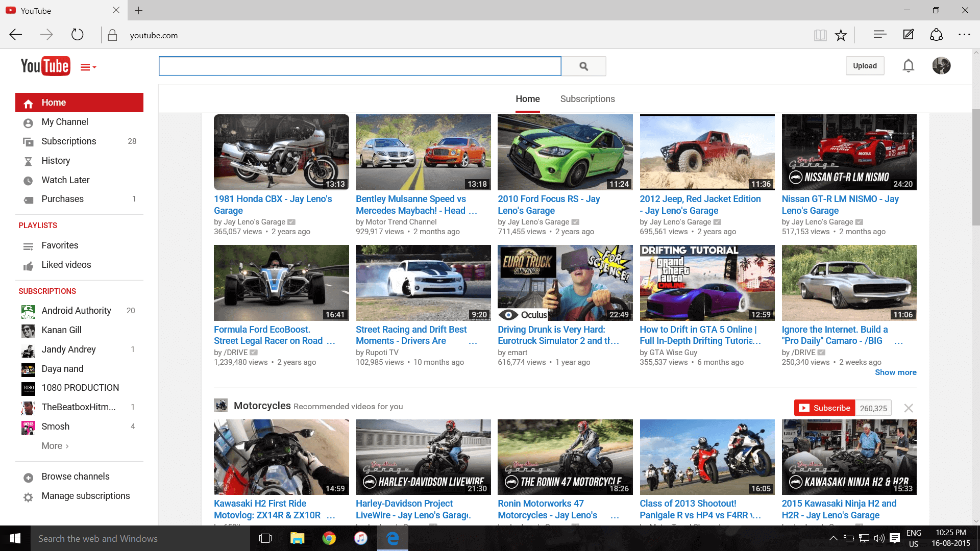Open the notifications bell

908,66
